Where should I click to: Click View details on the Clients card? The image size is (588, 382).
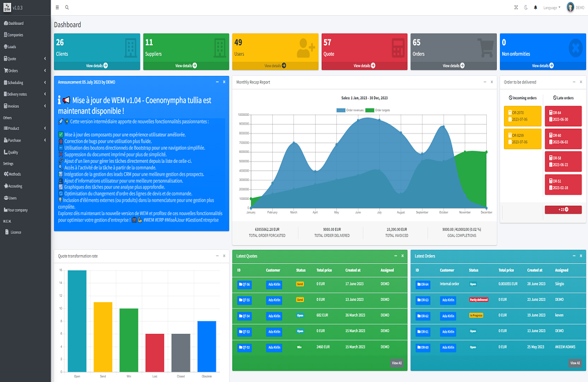tap(97, 66)
